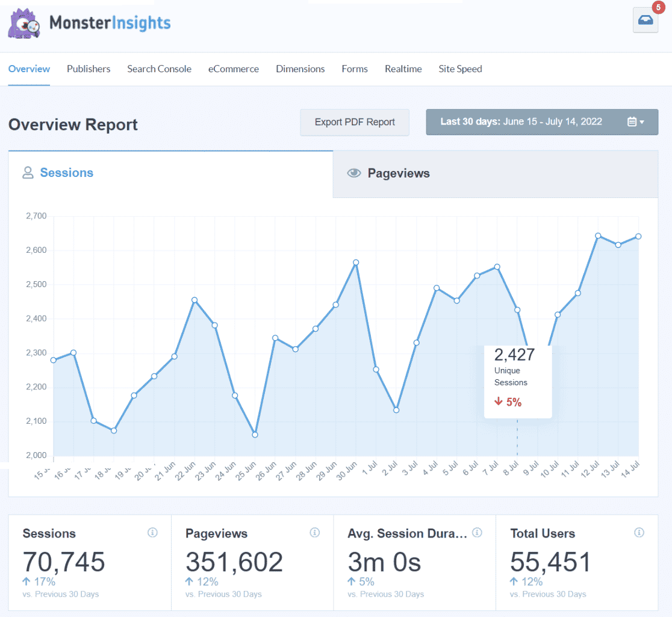This screenshot has width=672, height=617.
Task: Click the MonsterInsights monster logo
Action: (x=25, y=23)
